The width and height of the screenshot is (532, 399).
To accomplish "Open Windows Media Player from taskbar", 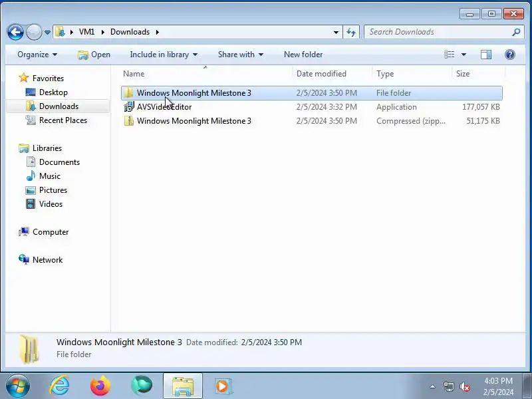I will coord(223,386).
